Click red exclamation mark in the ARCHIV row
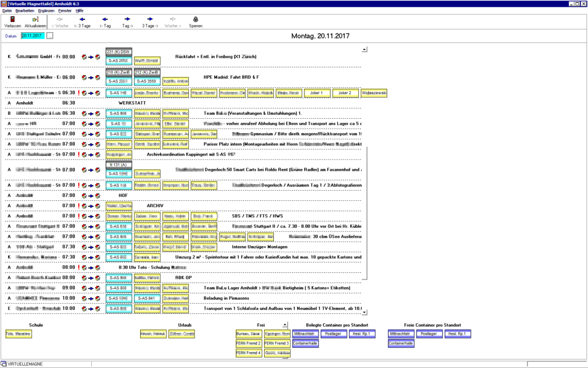Viewport: 588px width, 368px height. point(79,206)
